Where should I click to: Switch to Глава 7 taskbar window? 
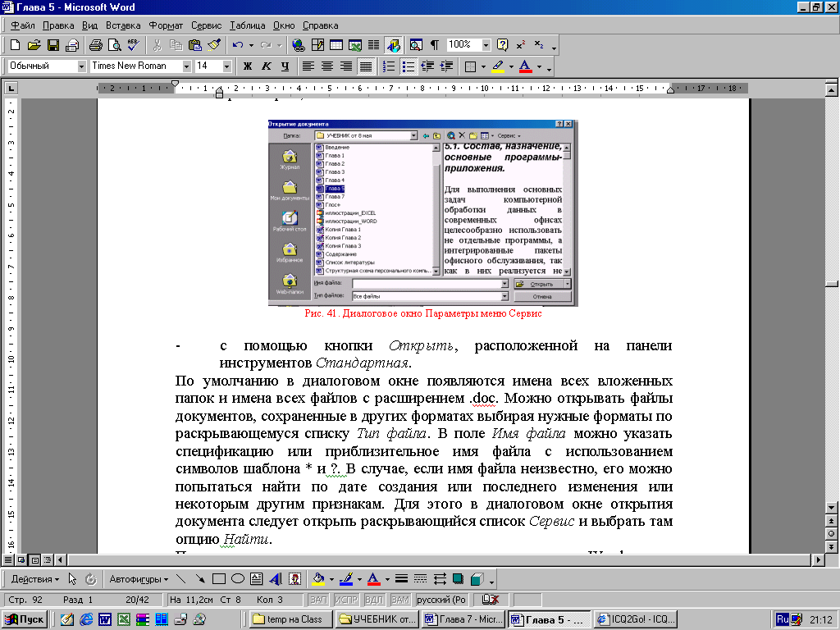pyautogui.click(x=464, y=619)
